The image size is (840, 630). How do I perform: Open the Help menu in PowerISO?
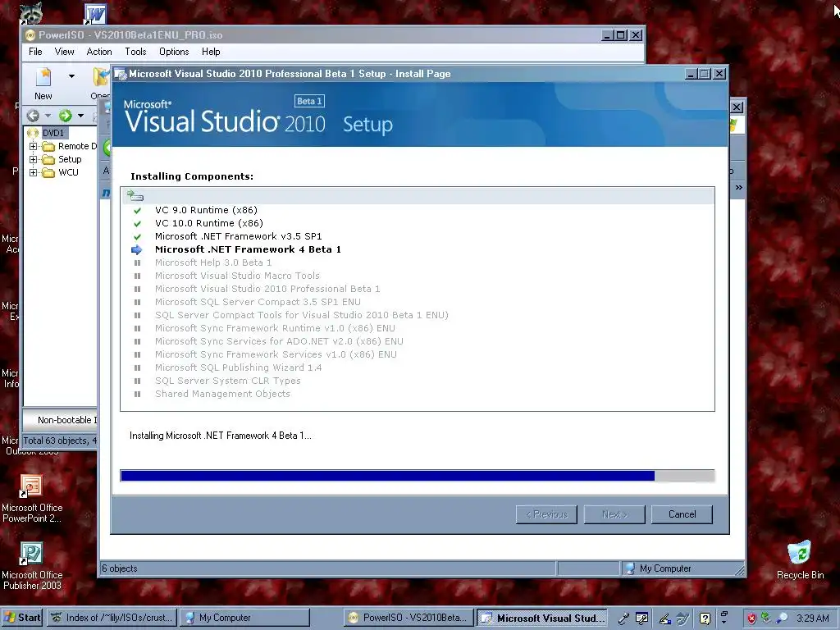click(x=211, y=52)
